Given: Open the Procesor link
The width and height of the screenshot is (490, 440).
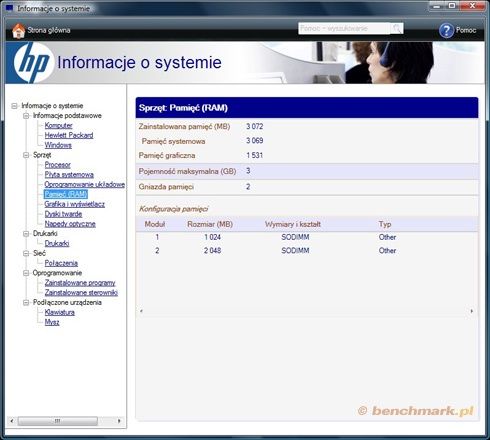Looking at the screenshot, I should pos(58,165).
